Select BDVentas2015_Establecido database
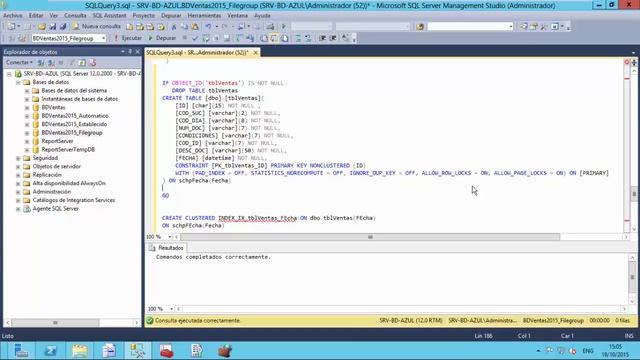 click(x=74, y=124)
